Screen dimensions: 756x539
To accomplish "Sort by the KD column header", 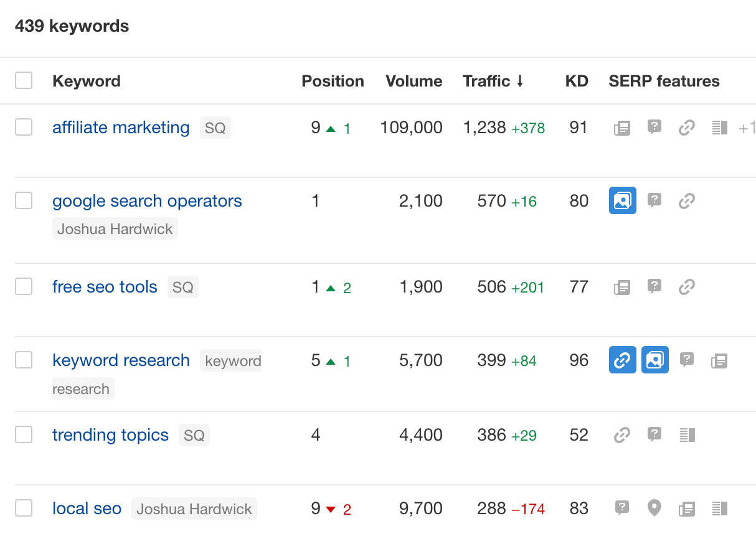I will click(577, 81).
